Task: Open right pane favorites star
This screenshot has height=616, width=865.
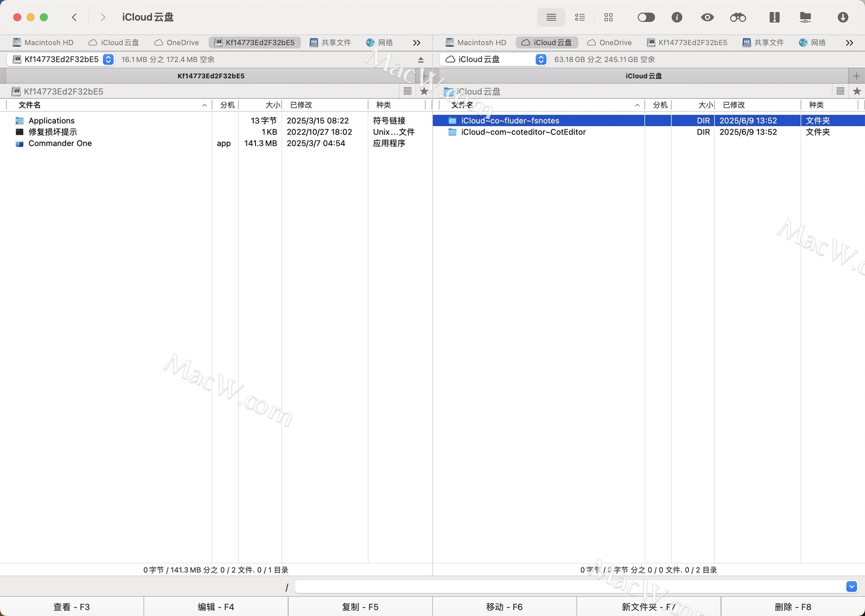Action: point(857,91)
